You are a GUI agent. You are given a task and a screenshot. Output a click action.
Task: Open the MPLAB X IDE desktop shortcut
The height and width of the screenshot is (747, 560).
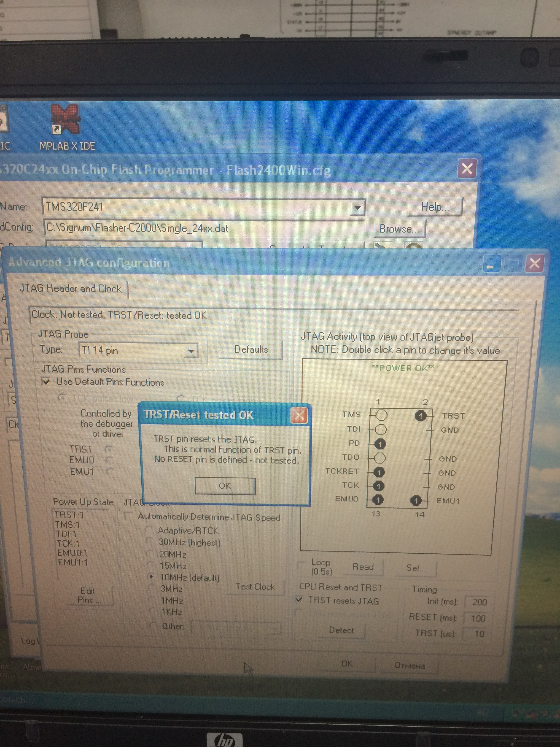click(x=67, y=127)
